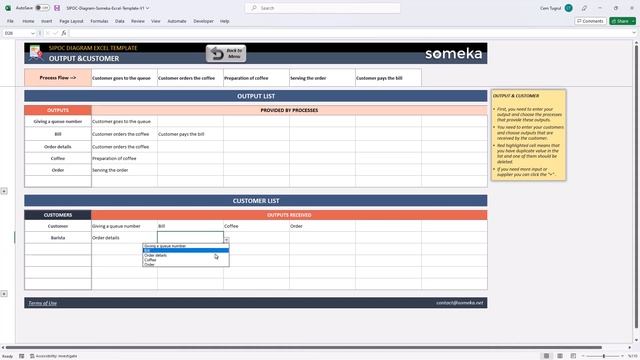
Task: Click the formula bar Enter checkmark icon
Action: pyautogui.click(x=56, y=33)
